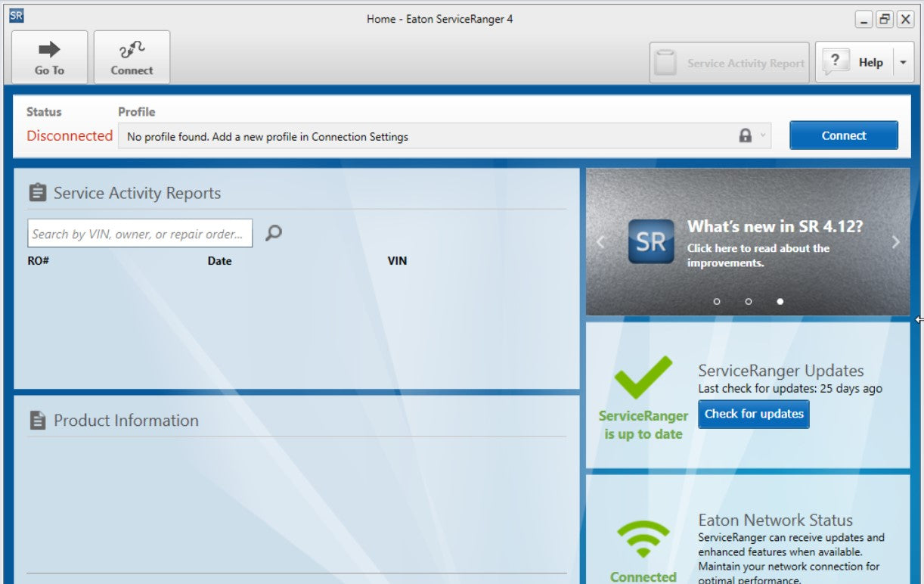The image size is (924, 584).
Task: Select the second carousel dot indicator
Action: pyautogui.click(x=749, y=301)
